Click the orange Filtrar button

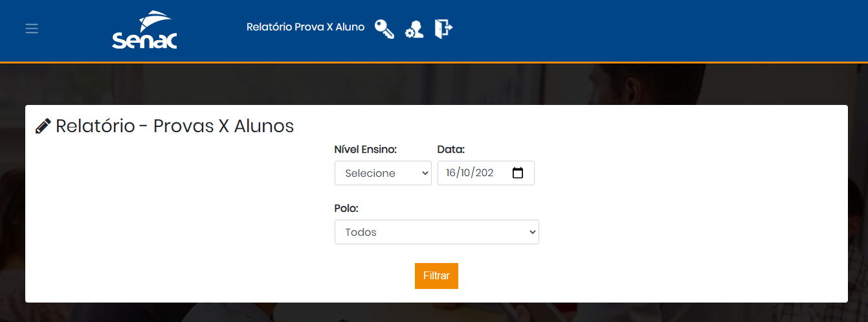click(436, 276)
